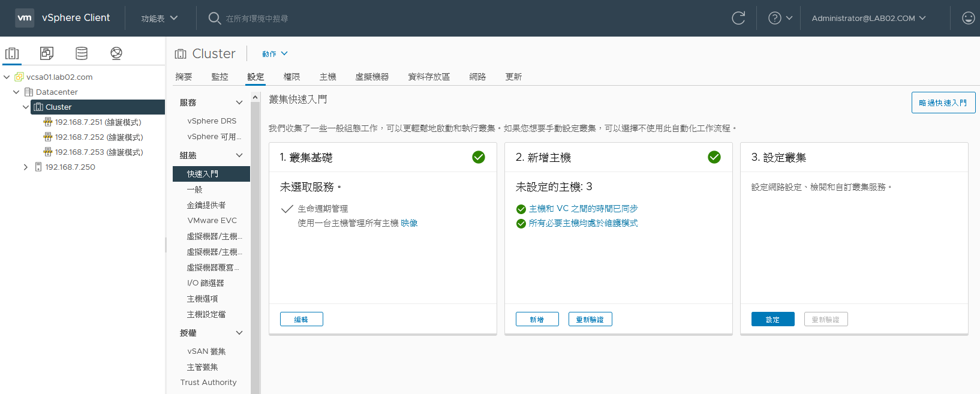Screen dimensions: 980x394
Task: Switch to the 監控 tab
Action: [x=220, y=77]
